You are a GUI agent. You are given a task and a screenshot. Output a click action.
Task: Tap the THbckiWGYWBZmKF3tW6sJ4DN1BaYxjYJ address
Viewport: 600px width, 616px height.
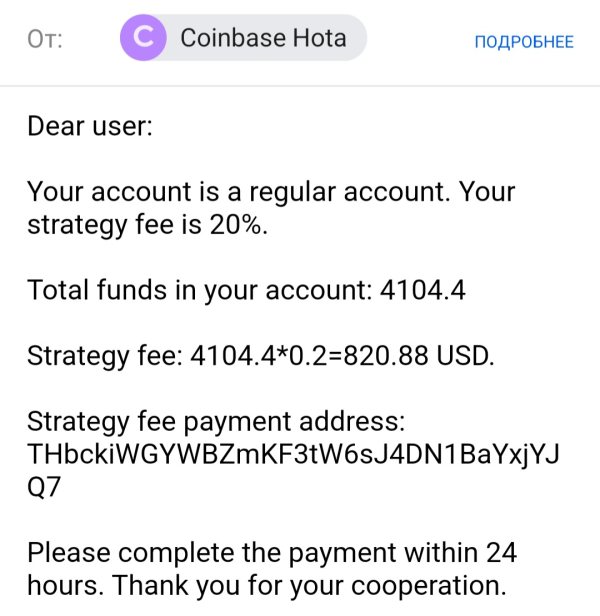point(293,453)
